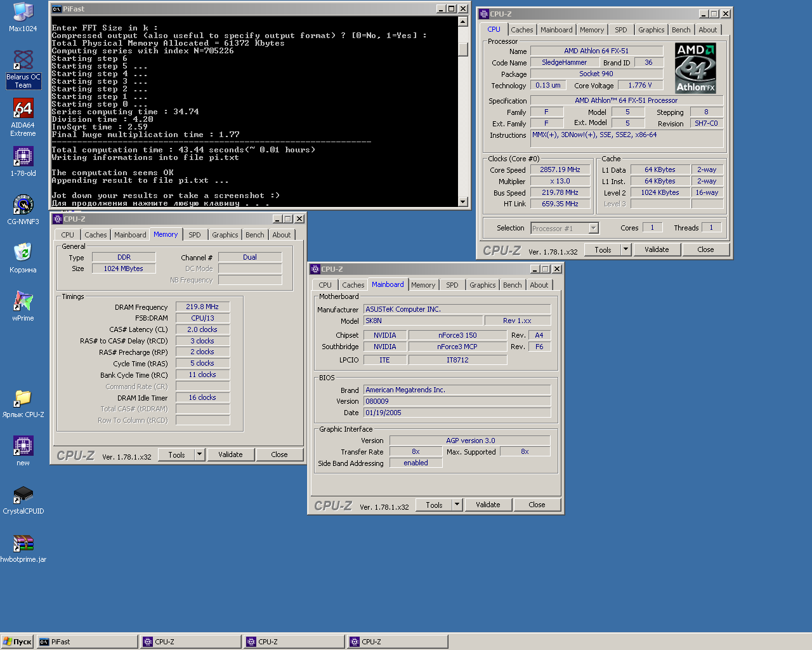Expand Tools dropdown arrow in CPU window

point(625,249)
